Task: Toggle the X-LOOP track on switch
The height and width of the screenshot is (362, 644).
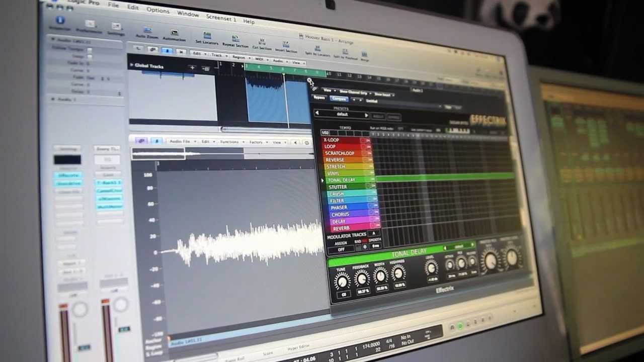Action: click(368, 141)
